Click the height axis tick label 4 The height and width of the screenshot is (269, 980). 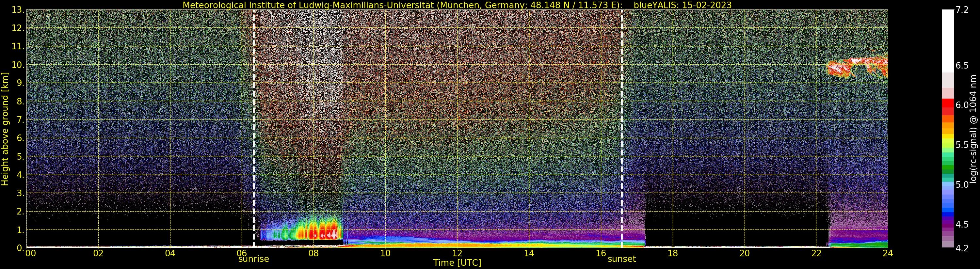[x=21, y=175]
